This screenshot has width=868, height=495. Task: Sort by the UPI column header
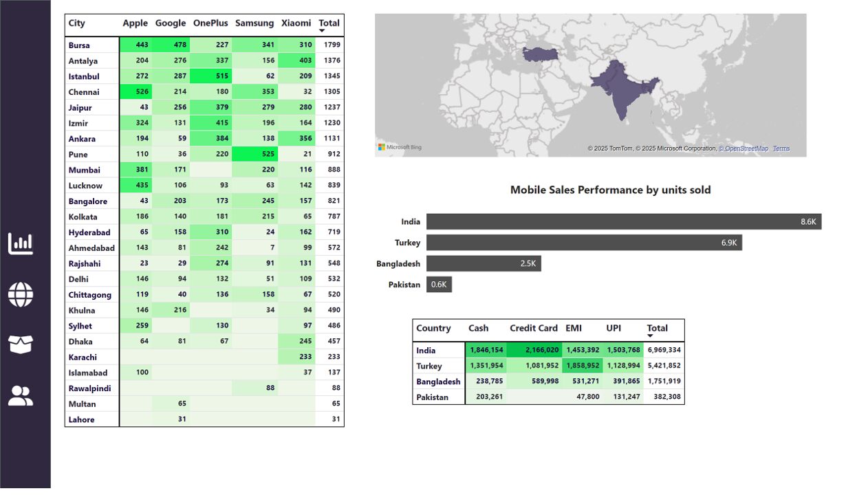[614, 329]
